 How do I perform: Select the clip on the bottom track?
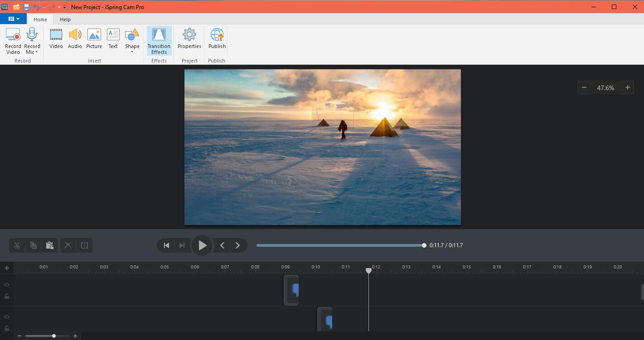click(x=324, y=320)
